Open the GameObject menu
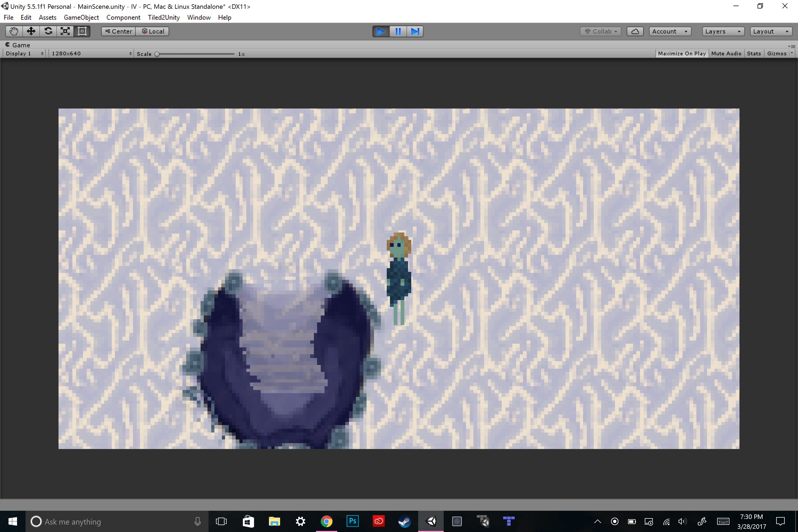This screenshot has width=798, height=532. point(81,17)
